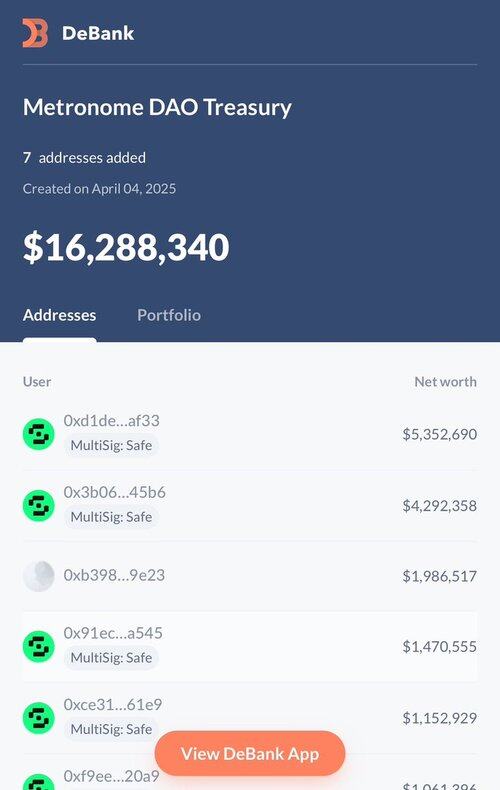Screen dimensions: 500x790
Task: Click the DeBank logo icon
Action: [35, 33]
